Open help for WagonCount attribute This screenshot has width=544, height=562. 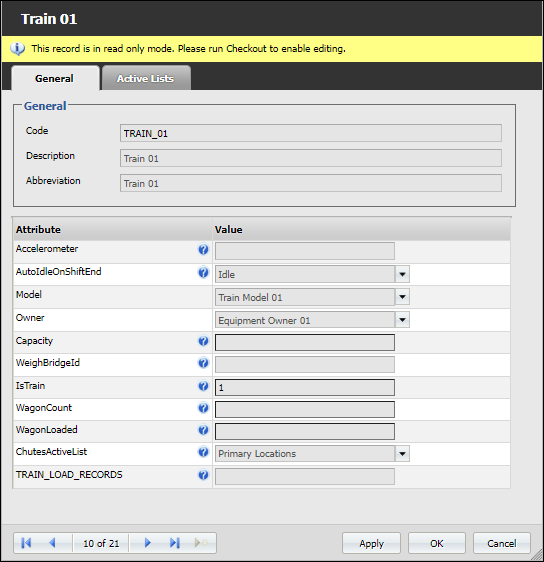point(203,408)
